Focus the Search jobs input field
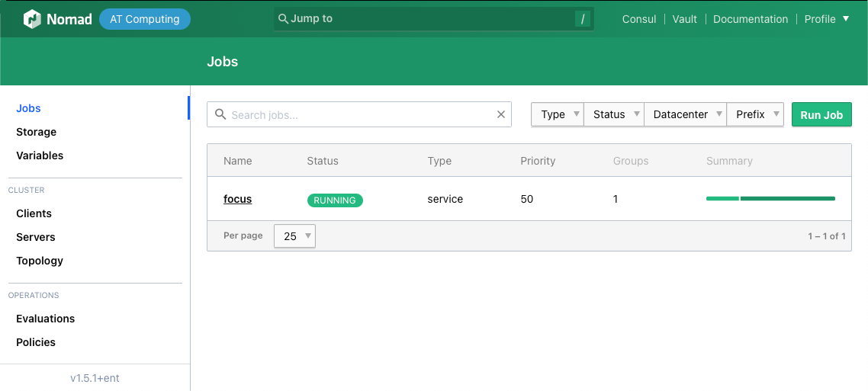 pos(358,114)
